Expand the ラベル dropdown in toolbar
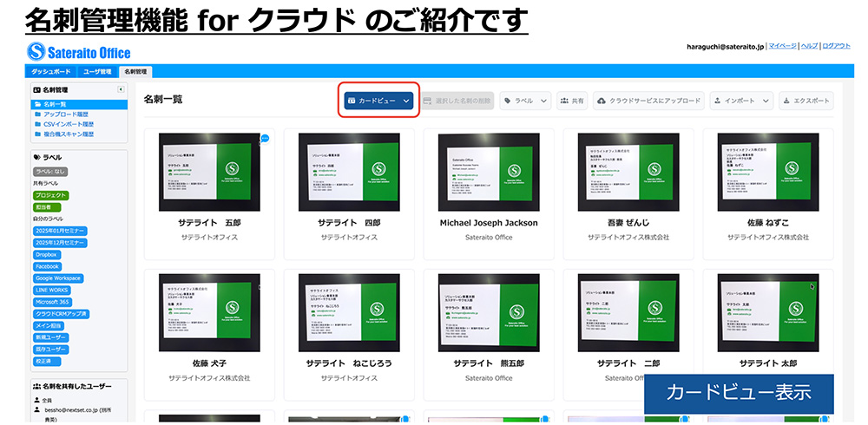868x425 pixels. click(526, 101)
